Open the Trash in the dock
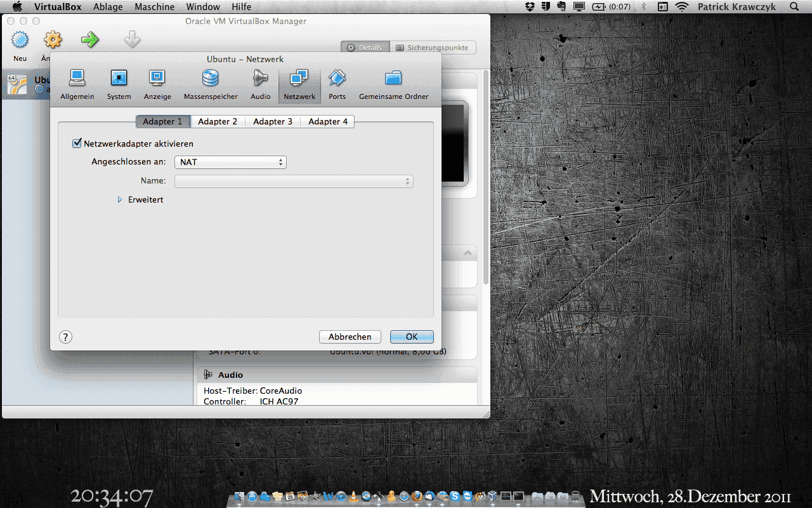 pos(575,497)
